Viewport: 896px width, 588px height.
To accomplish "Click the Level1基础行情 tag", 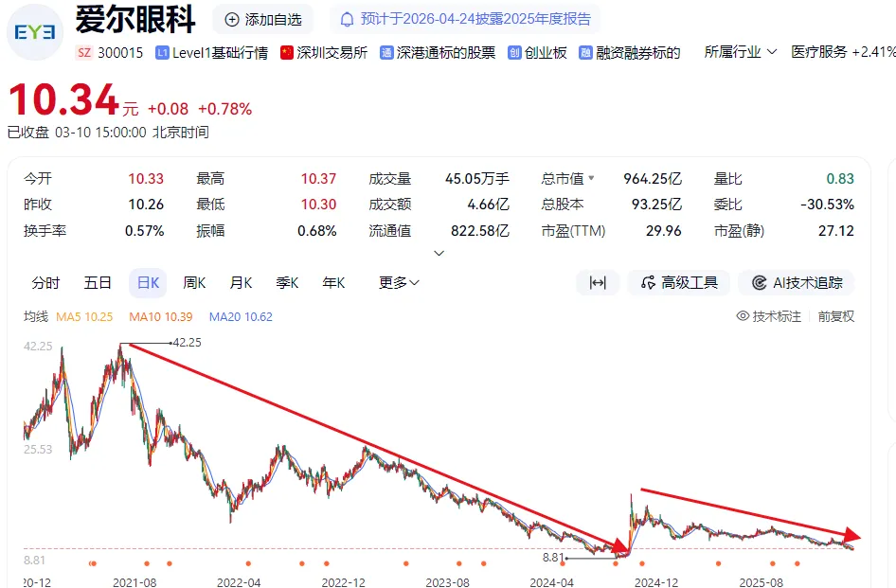I will click(212, 53).
